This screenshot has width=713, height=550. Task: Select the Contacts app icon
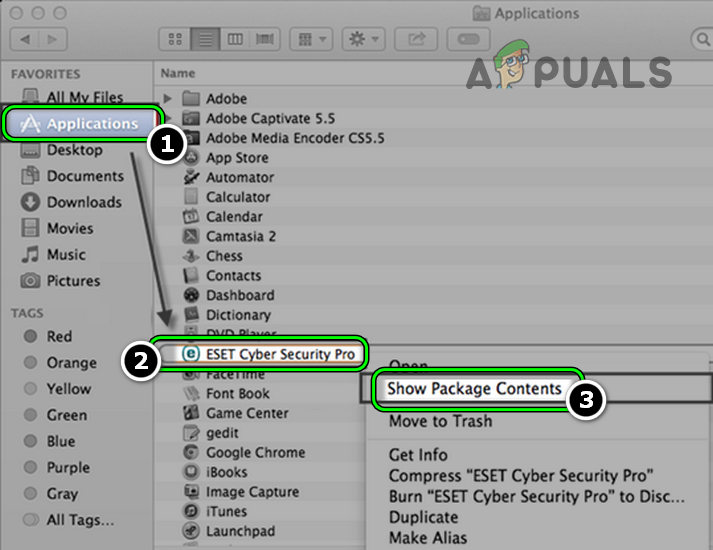coord(191,275)
